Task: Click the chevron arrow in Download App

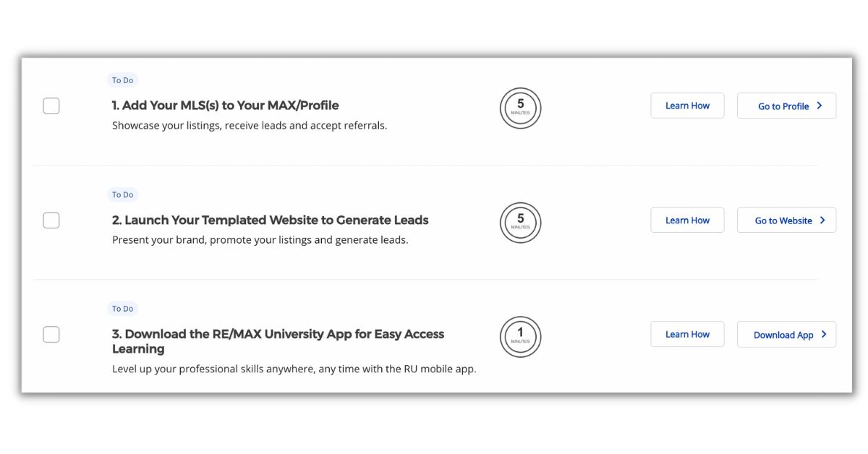Action: coord(824,335)
